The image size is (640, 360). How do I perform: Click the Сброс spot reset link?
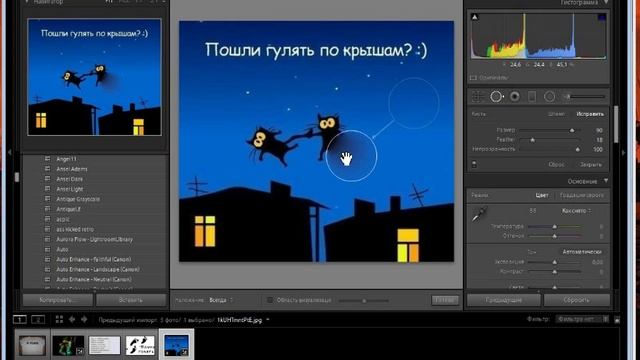[556, 164]
